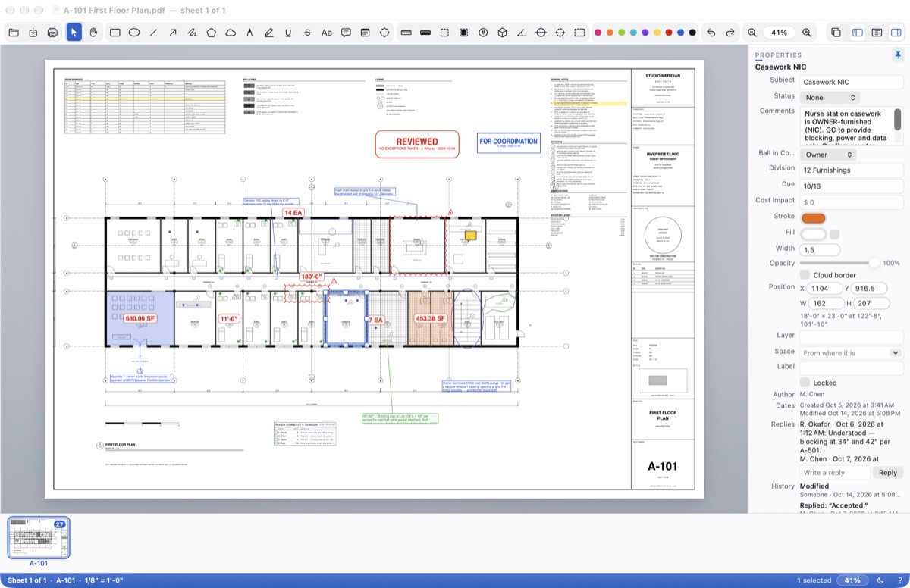Click the print icon

[x=52, y=33]
